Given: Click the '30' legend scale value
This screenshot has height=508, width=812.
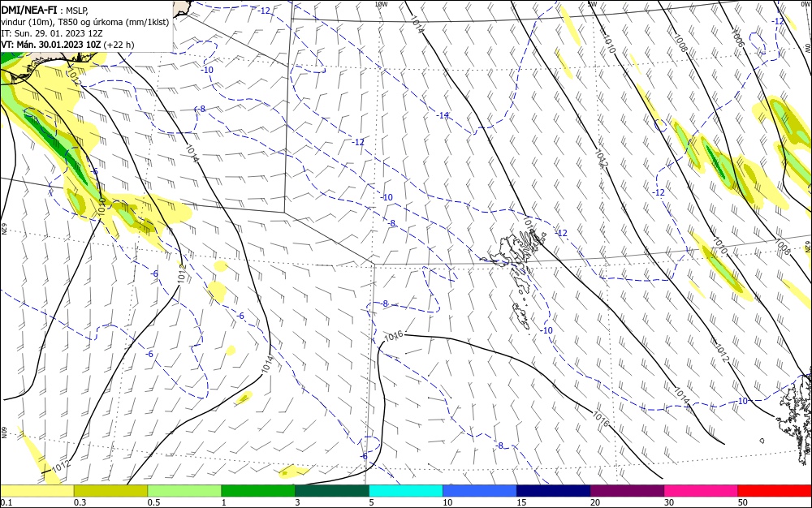Looking at the screenshot, I should 669,502.
